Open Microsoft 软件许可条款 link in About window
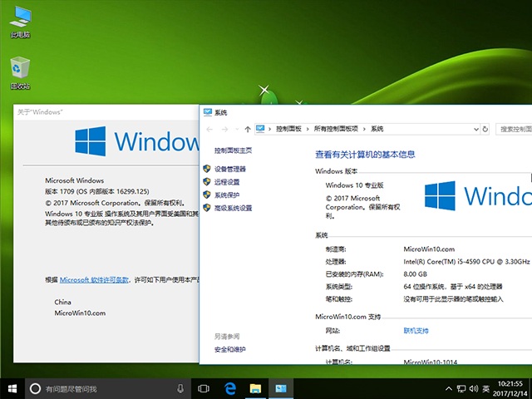 pyautogui.click(x=94, y=280)
